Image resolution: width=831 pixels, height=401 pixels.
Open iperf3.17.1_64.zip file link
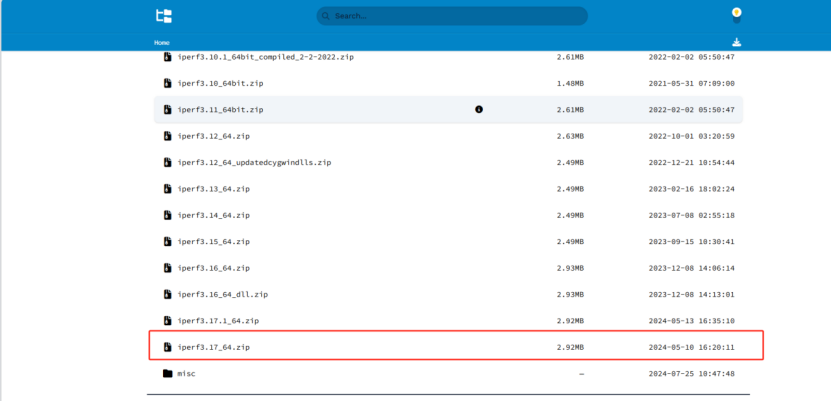(x=218, y=320)
